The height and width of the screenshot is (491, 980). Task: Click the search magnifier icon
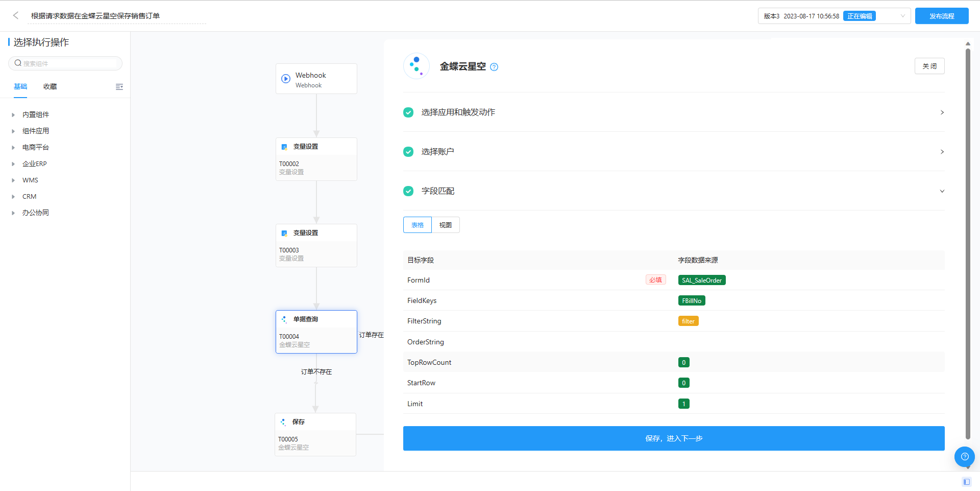pyautogui.click(x=18, y=63)
